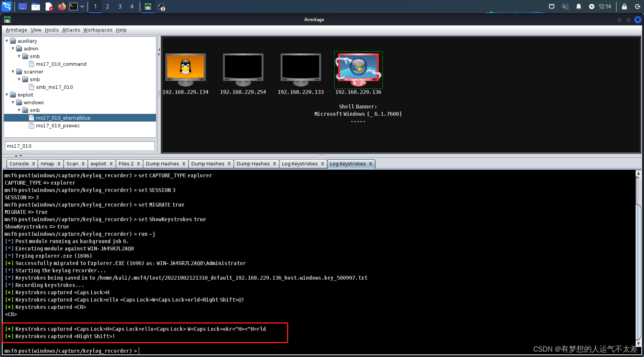Open the text editor launcher icon
Screen dimensions: 644x357
(49, 7)
